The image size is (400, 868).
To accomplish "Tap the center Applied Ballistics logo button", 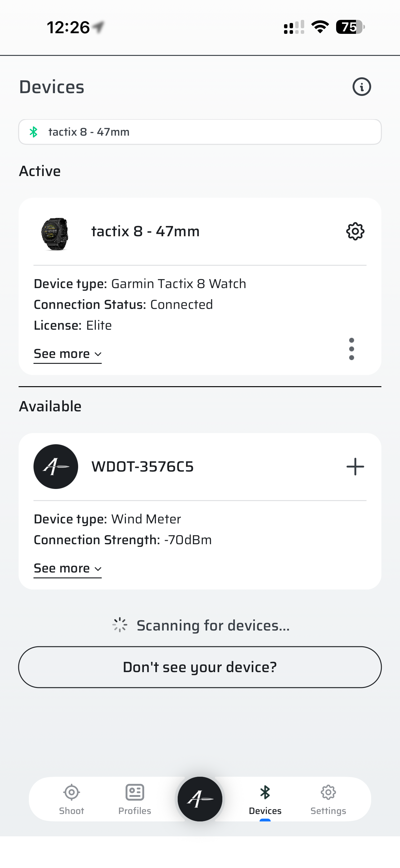I will (x=200, y=799).
